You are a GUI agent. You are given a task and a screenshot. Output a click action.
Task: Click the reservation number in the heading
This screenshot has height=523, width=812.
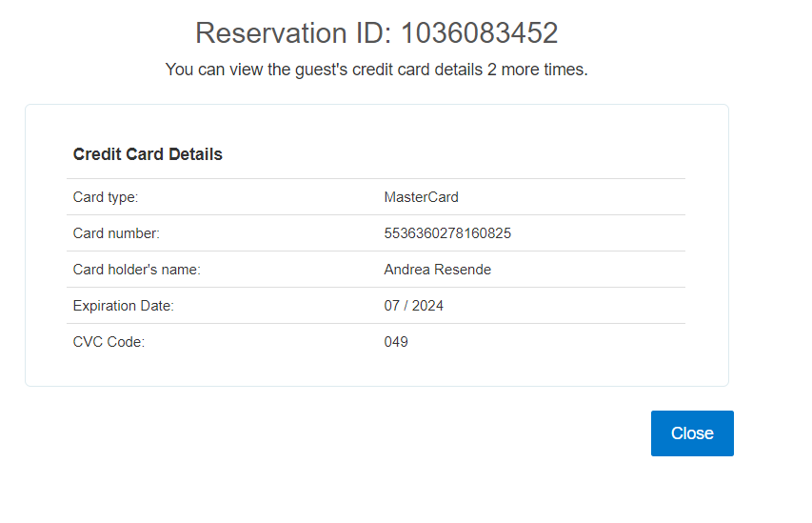[x=479, y=33]
